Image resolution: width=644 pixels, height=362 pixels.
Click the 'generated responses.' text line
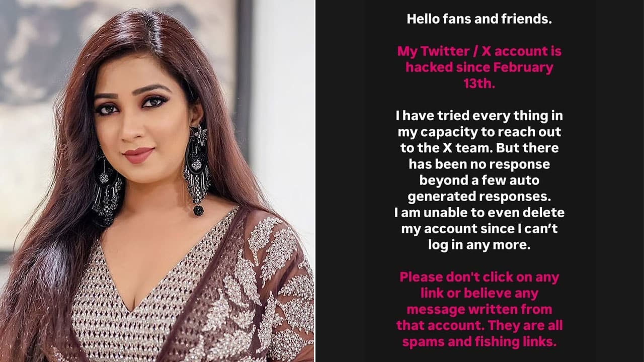(x=479, y=197)
